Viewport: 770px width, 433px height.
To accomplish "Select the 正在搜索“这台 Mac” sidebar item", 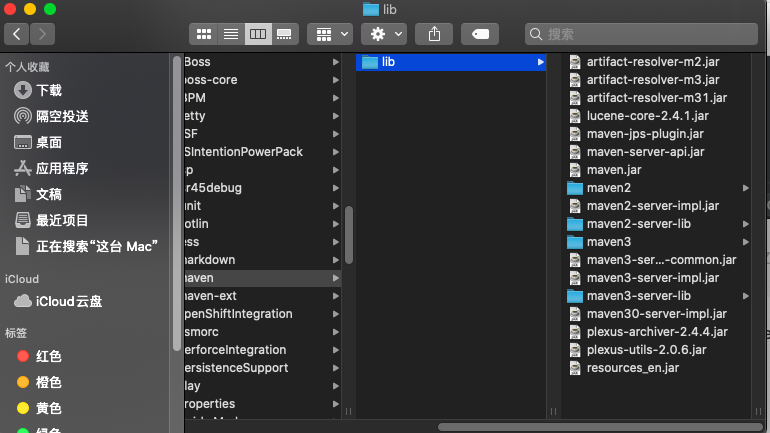I will coord(86,246).
